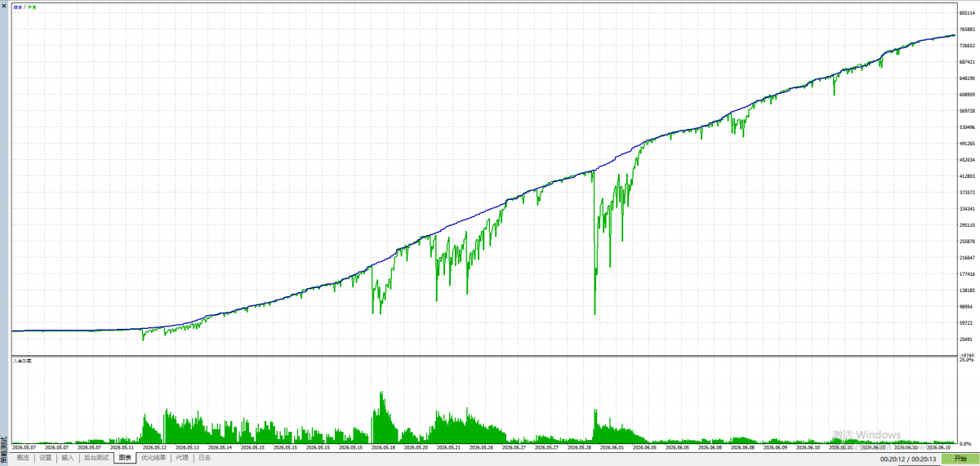Image resolution: width=980 pixels, height=466 pixels.
Task: Click the 216647 axis value
Action: tap(968, 258)
